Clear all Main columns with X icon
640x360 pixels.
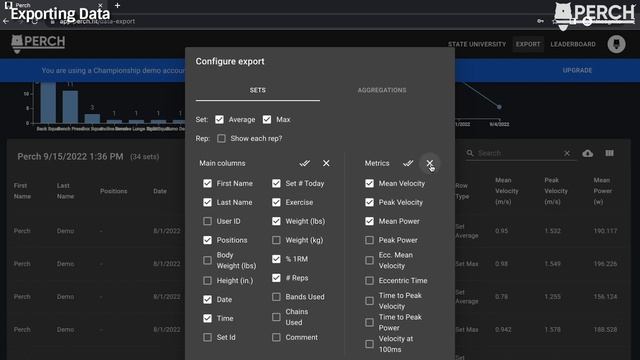click(326, 163)
